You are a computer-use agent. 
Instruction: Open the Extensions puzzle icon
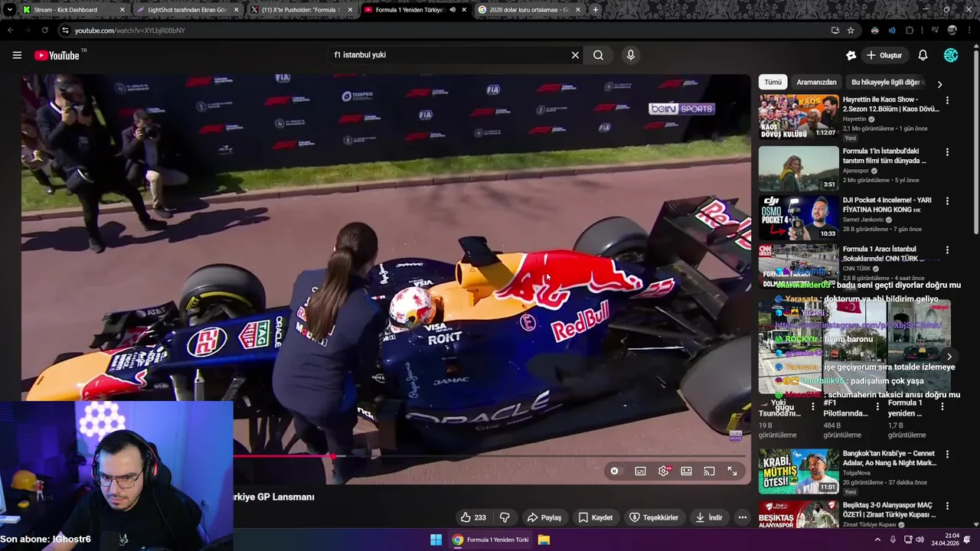point(910,31)
